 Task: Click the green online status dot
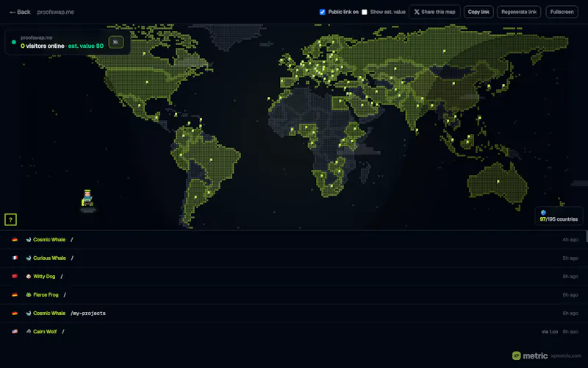coord(14,42)
